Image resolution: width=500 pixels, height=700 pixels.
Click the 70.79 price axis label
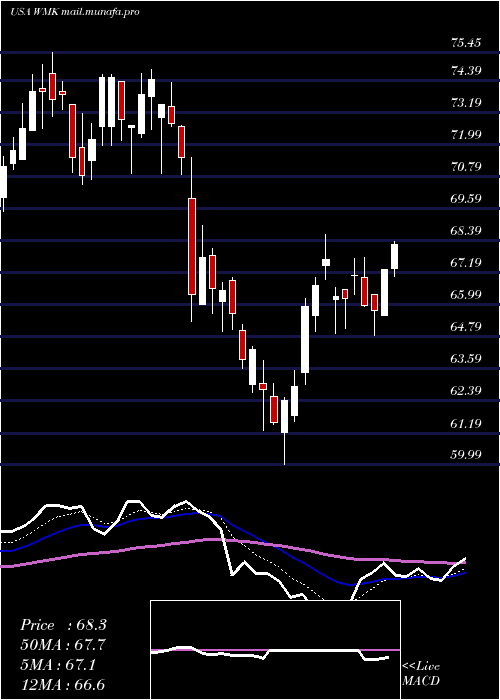coord(466,167)
